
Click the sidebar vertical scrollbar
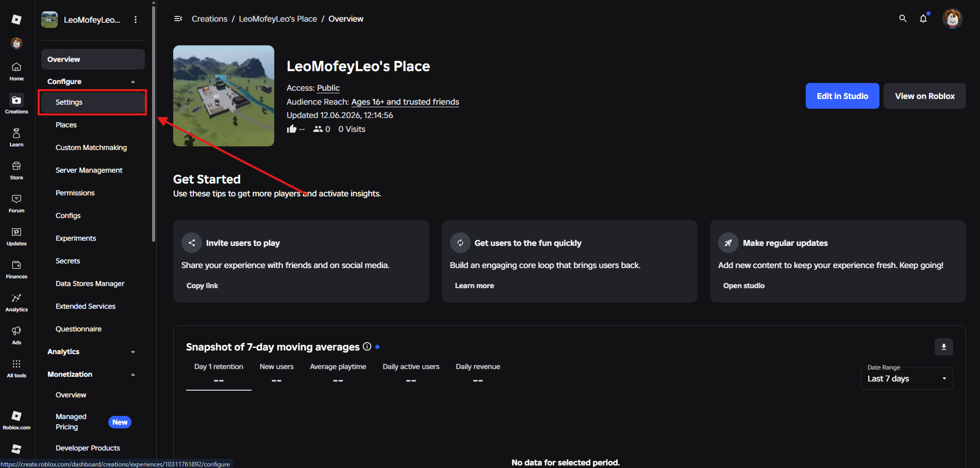click(154, 123)
